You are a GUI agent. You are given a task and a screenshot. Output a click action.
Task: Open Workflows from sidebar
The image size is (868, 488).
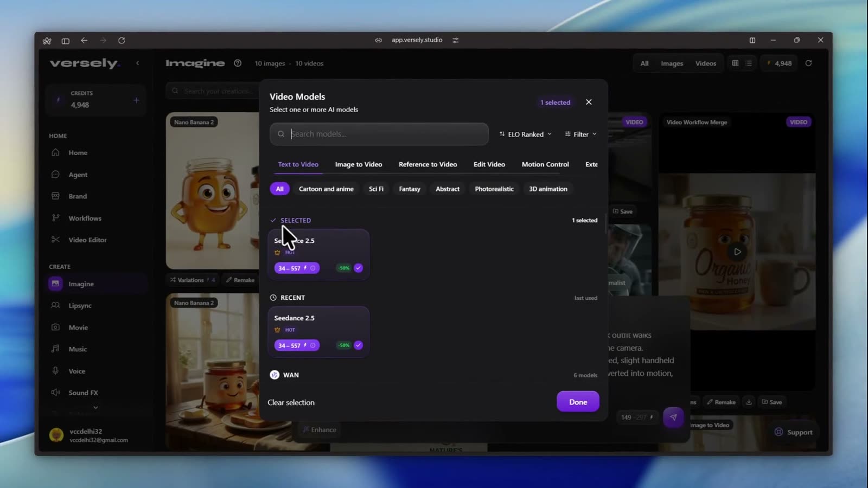(x=85, y=218)
